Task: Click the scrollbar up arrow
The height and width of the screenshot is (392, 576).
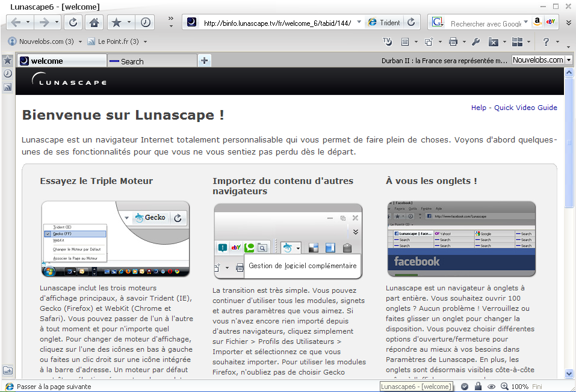Action: (x=569, y=72)
